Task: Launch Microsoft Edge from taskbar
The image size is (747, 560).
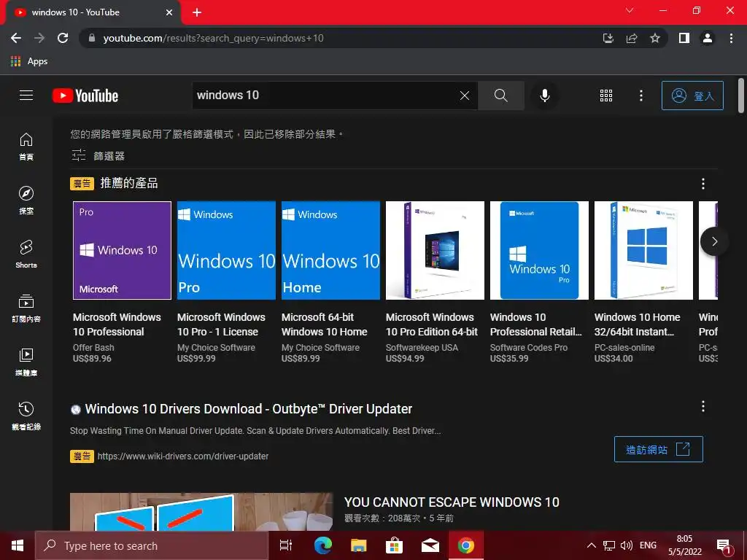Action: 322,545
